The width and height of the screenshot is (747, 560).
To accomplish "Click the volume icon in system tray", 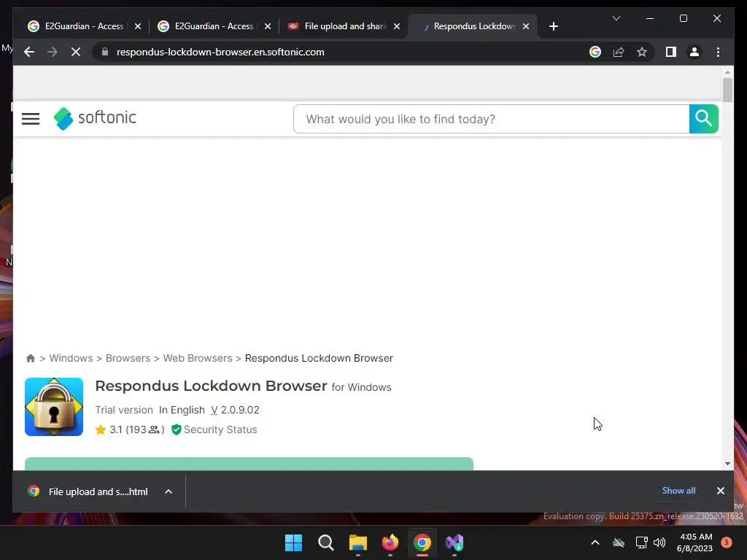I will click(x=659, y=542).
